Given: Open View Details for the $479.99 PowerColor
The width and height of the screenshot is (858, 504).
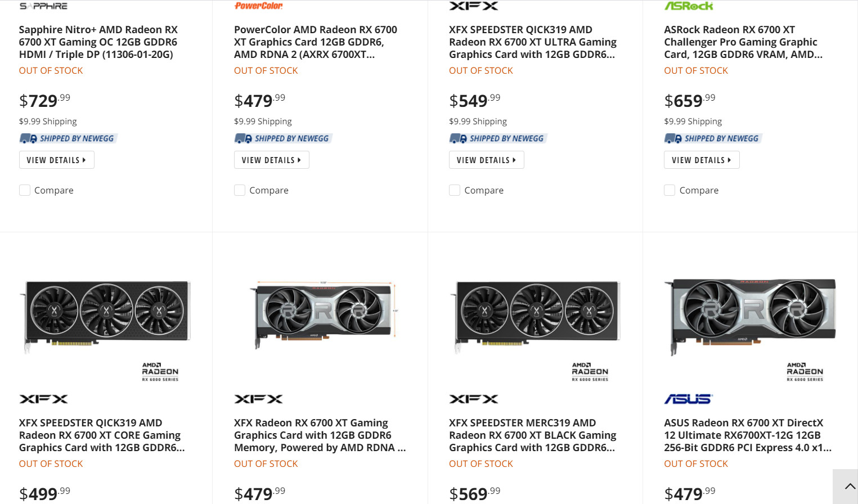Looking at the screenshot, I should coord(271,160).
